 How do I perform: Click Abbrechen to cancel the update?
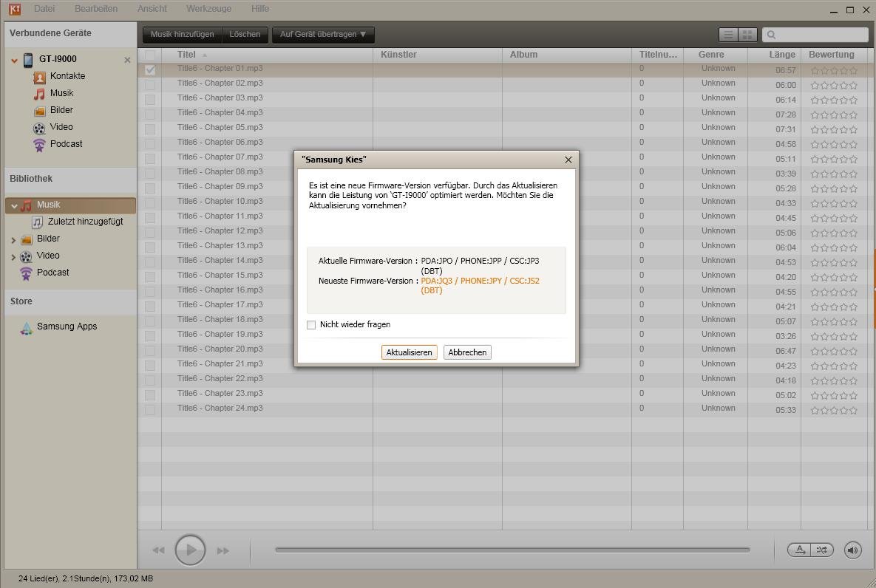[467, 352]
